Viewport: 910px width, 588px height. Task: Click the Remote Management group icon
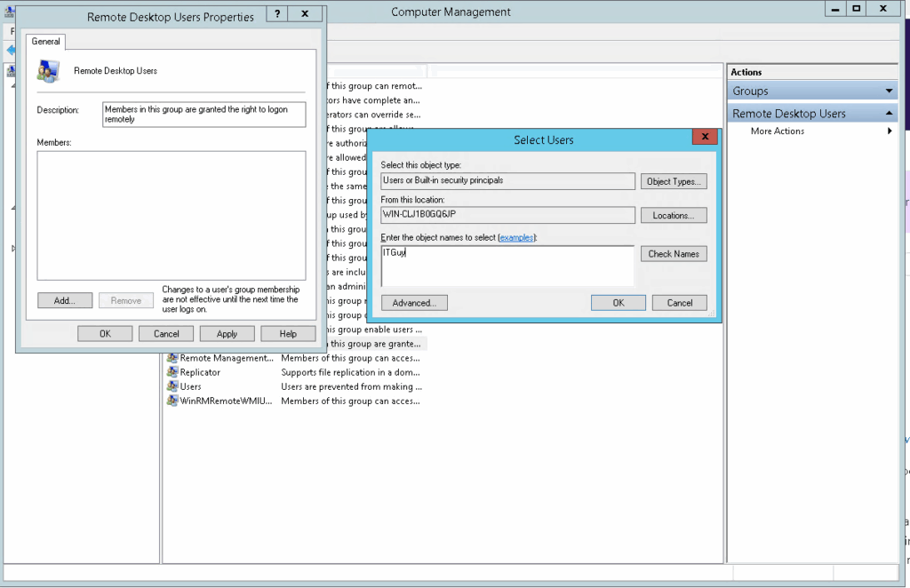click(x=172, y=358)
